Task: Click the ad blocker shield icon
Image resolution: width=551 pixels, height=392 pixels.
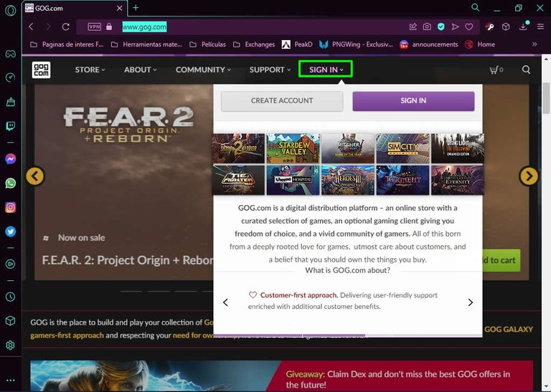Action: [441, 27]
